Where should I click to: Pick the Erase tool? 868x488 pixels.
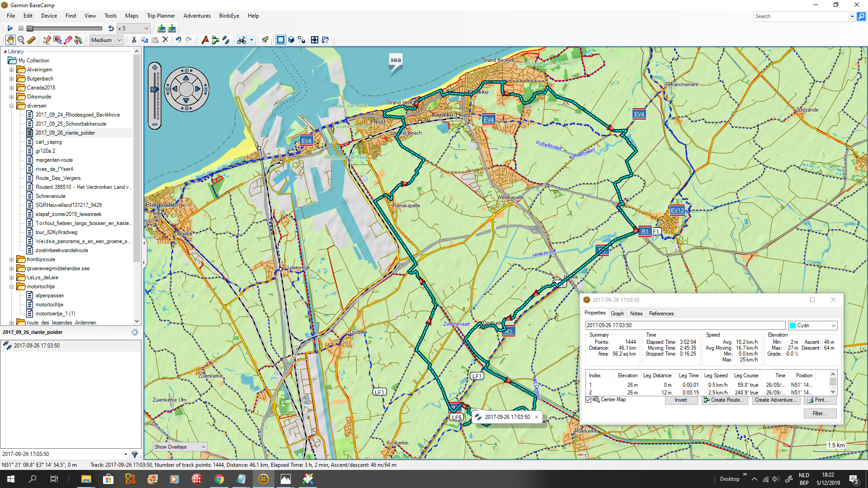pyautogui.click(x=68, y=40)
